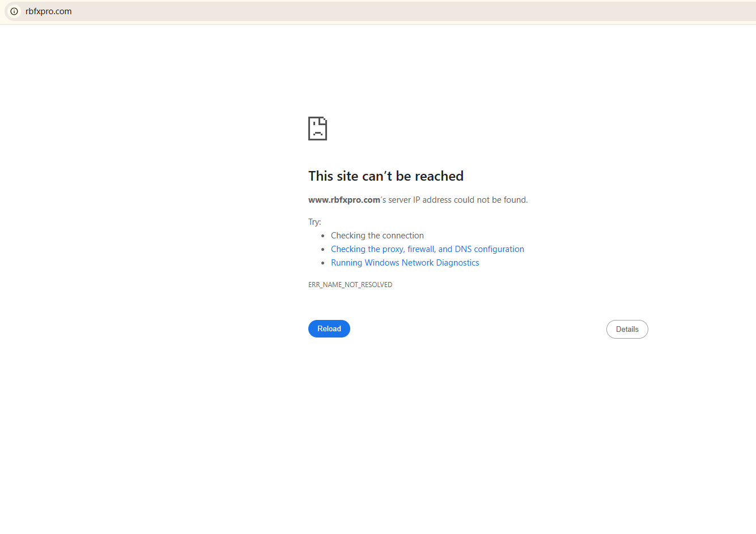Click the 'Try:' label
The height and width of the screenshot is (534, 756).
(315, 222)
